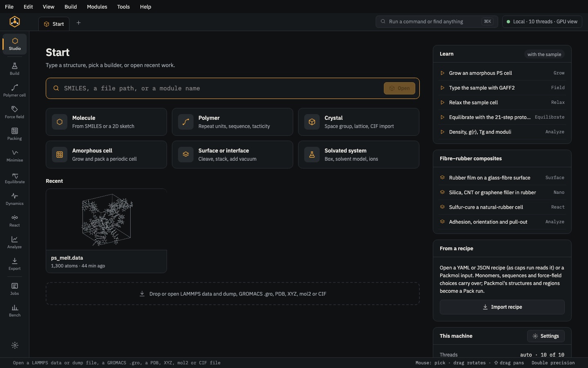Open the Modules menu
This screenshot has height=368, width=588.
[97, 7]
